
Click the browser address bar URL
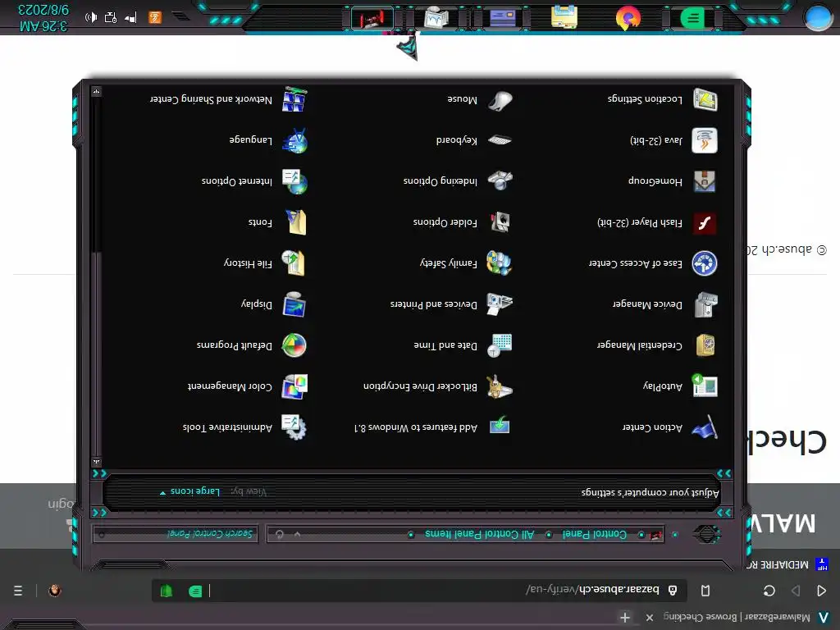[x=592, y=589]
